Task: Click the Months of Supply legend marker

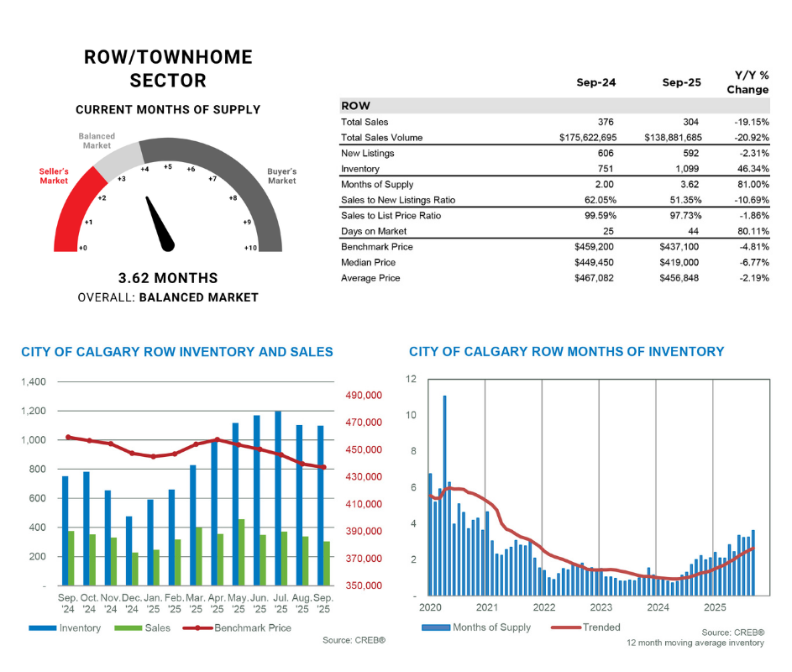Action: coord(434,627)
